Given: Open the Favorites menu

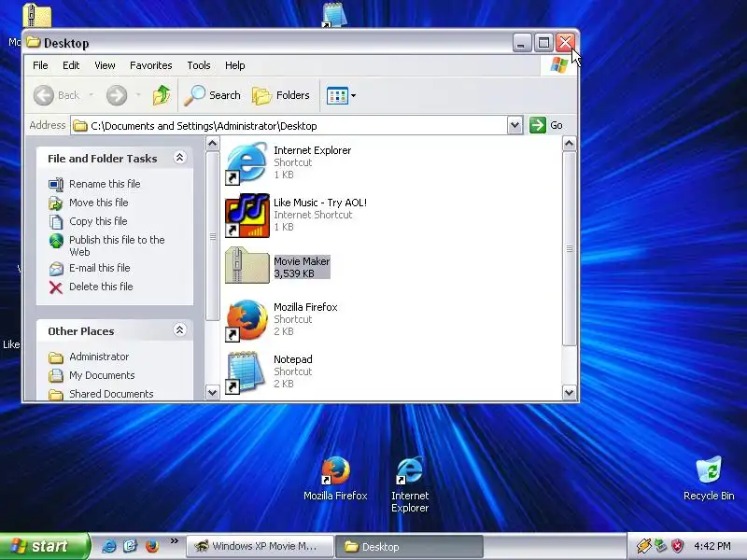Looking at the screenshot, I should click(x=151, y=65).
